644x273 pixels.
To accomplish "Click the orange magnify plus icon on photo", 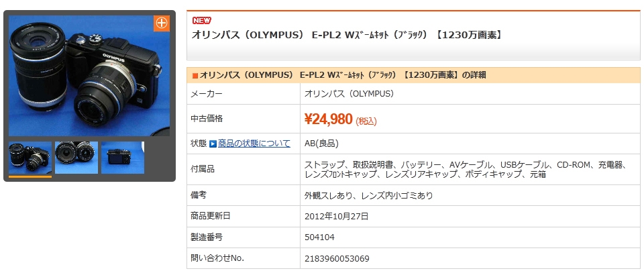I will [x=162, y=23].
